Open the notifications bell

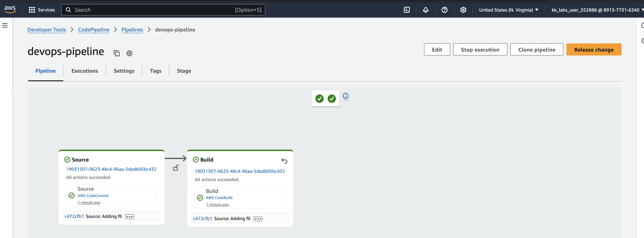coord(425,10)
